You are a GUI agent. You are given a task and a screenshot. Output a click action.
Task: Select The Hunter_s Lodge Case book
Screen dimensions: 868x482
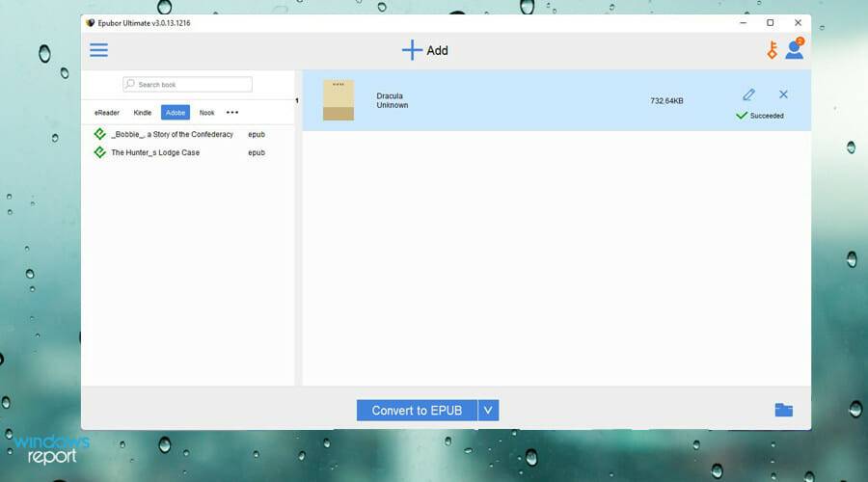pyautogui.click(x=155, y=152)
